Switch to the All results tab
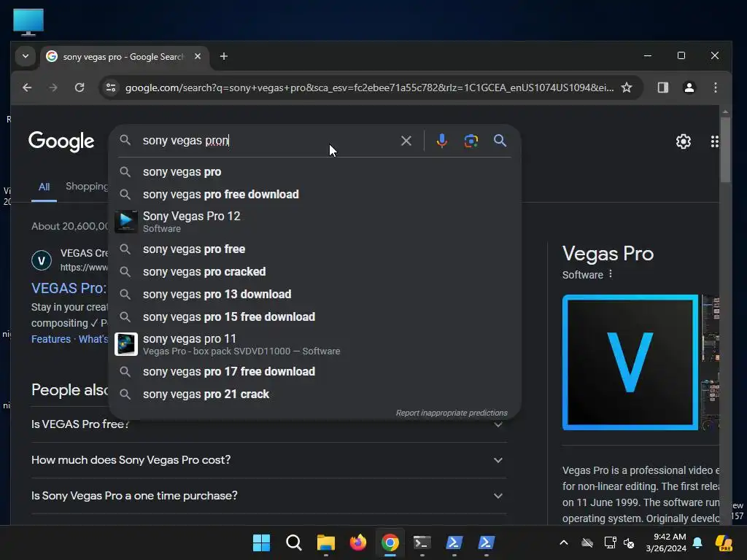 click(x=44, y=187)
